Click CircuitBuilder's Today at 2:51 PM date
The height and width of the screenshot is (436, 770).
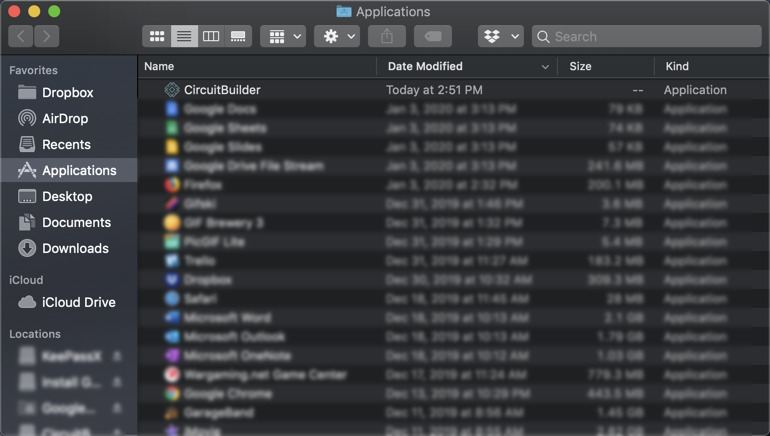tap(434, 90)
